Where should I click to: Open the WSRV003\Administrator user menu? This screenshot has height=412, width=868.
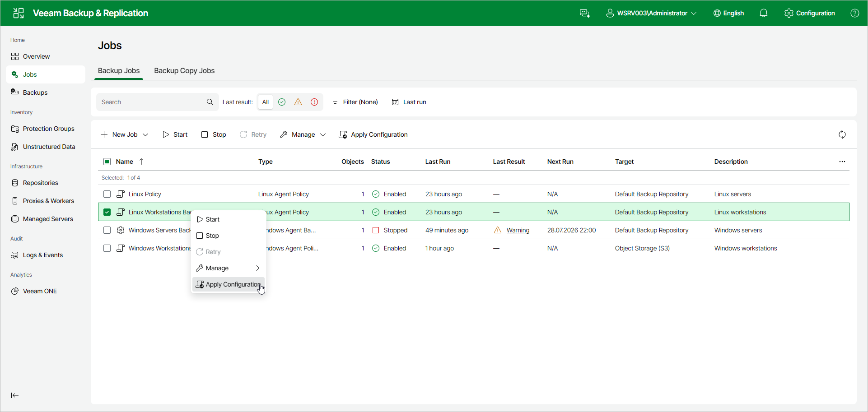coord(651,13)
